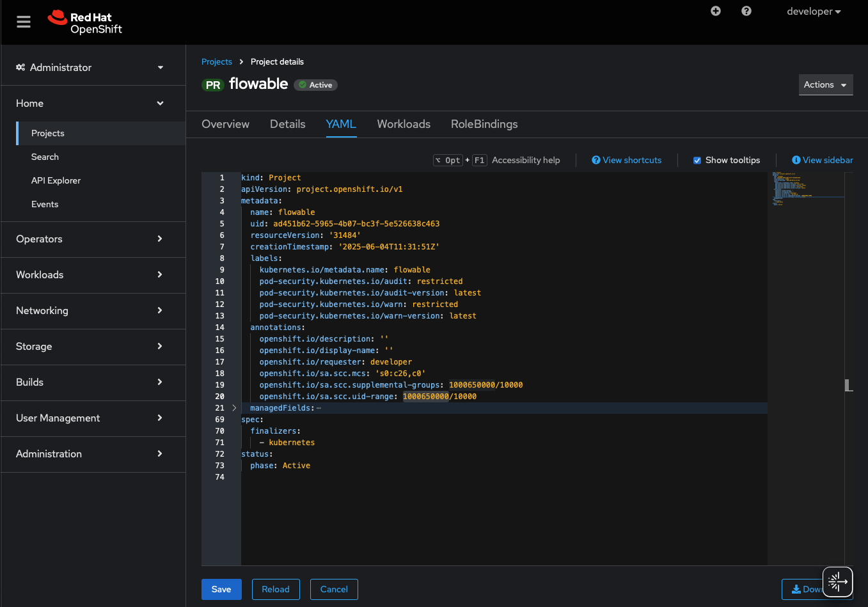Click the View shortcuts question icon

click(596, 160)
